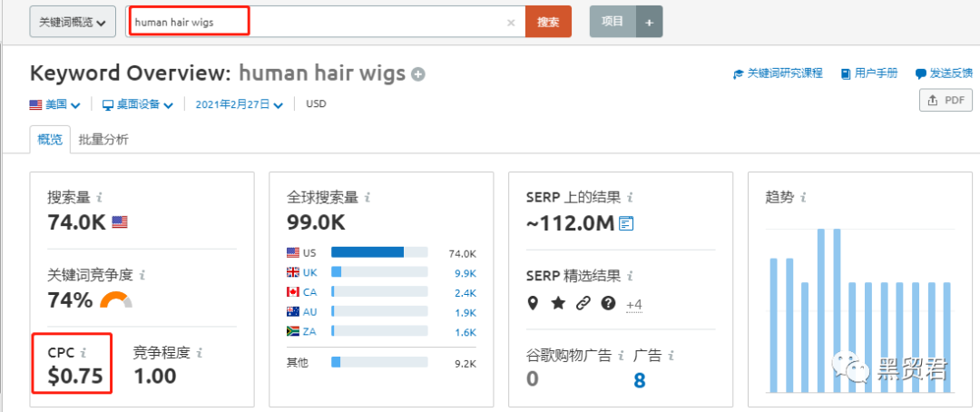
Task: Click info icon next to 搜索量
Action: click(x=100, y=198)
